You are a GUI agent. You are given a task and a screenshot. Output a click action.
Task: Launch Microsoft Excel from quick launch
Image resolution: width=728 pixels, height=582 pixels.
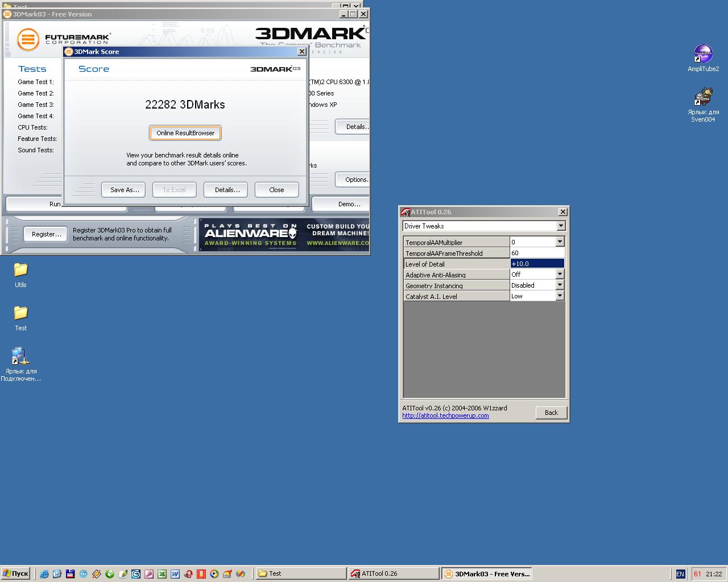click(x=162, y=574)
